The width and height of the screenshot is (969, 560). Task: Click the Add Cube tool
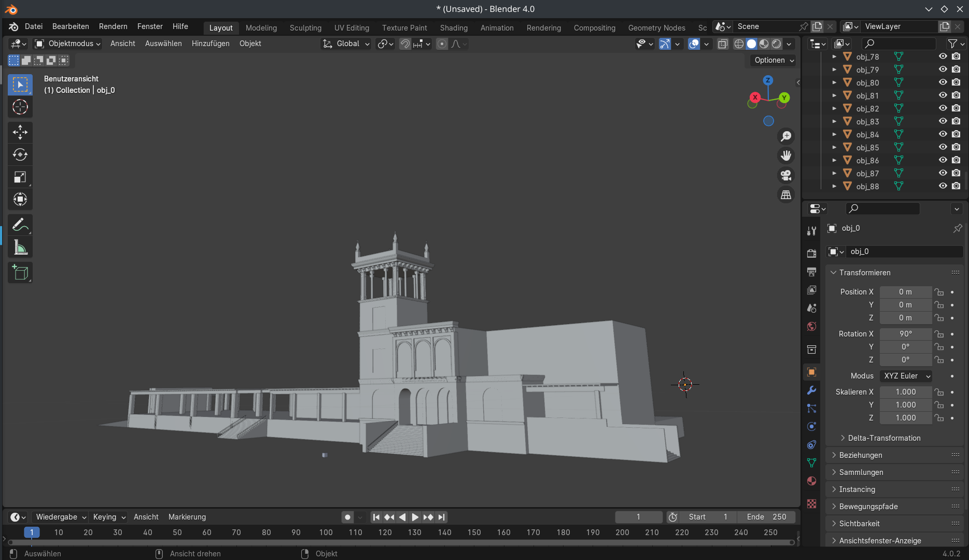pos(20,273)
